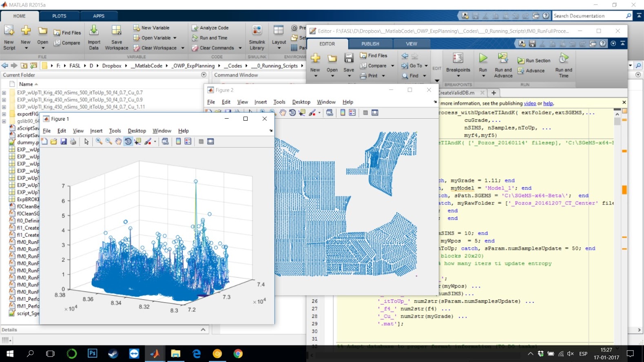Image resolution: width=644 pixels, height=362 pixels.
Task: Click New Figure icon in Figure 1 toolbar
Action: coord(44,141)
